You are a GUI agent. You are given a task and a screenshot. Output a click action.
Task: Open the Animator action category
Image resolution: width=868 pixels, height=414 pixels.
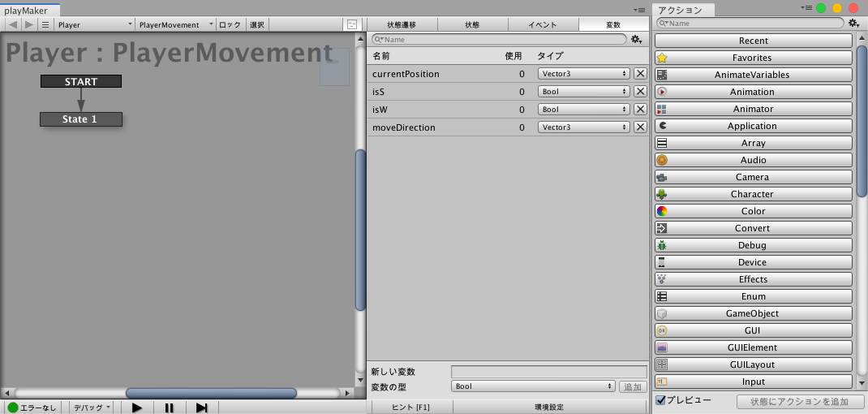click(x=754, y=109)
